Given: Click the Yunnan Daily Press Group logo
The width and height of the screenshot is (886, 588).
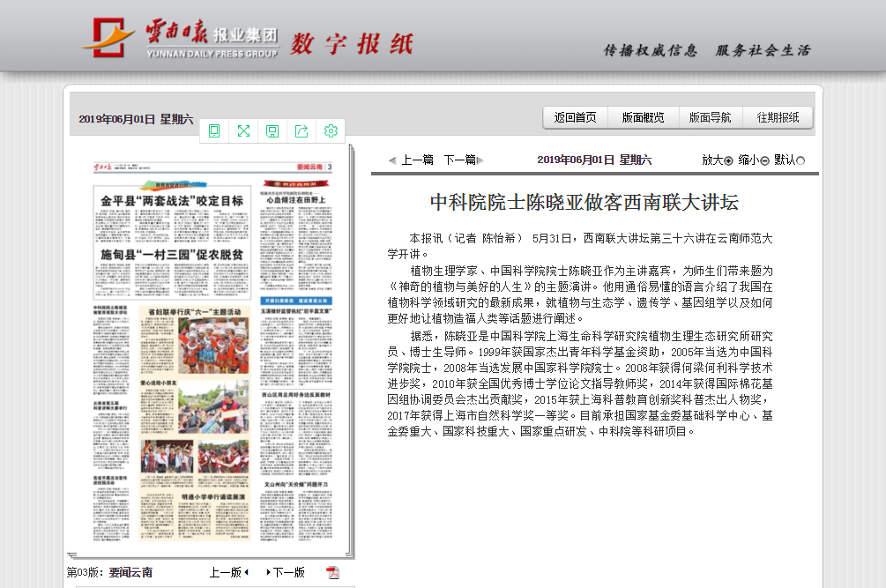Looking at the screenshot, I should coord(181,38).
